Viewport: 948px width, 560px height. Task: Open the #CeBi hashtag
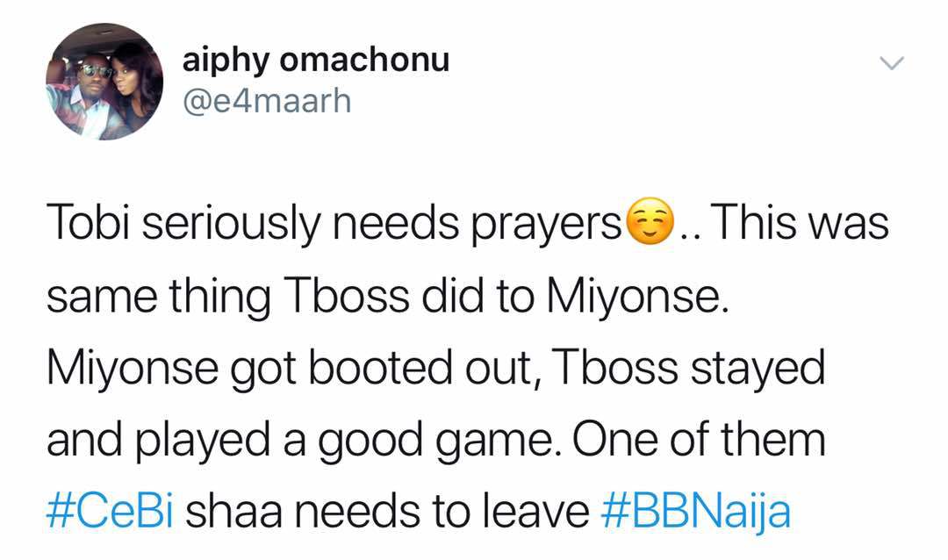point(111,512)
